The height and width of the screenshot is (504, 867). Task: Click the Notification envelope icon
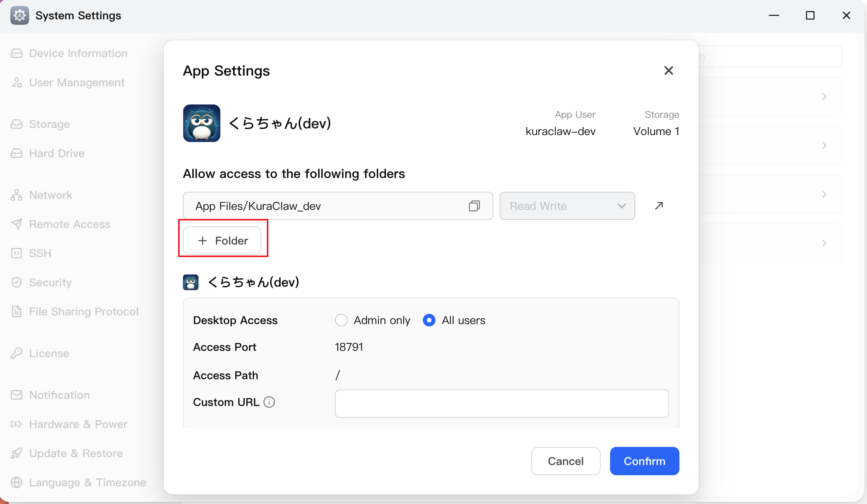[17, 395]
